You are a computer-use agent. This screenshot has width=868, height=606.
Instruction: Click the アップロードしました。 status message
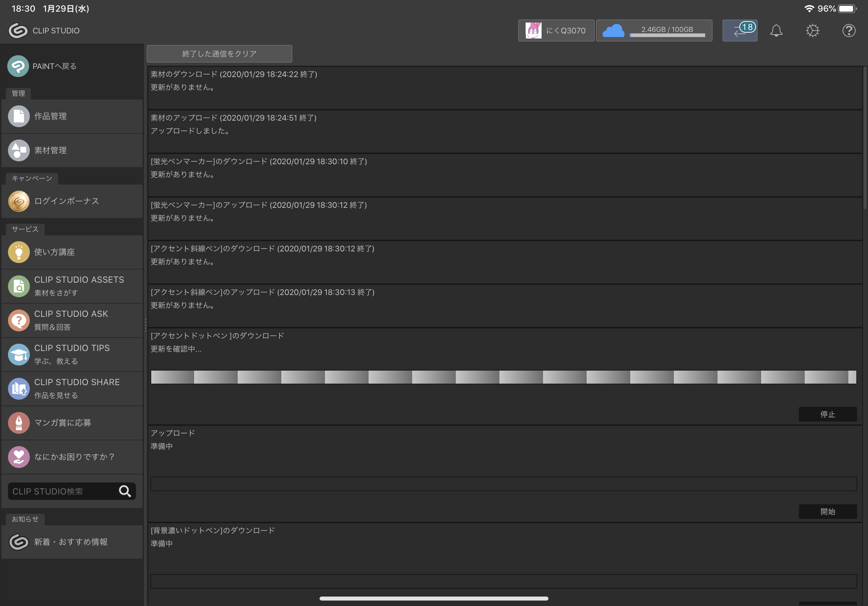pos(190,131)
